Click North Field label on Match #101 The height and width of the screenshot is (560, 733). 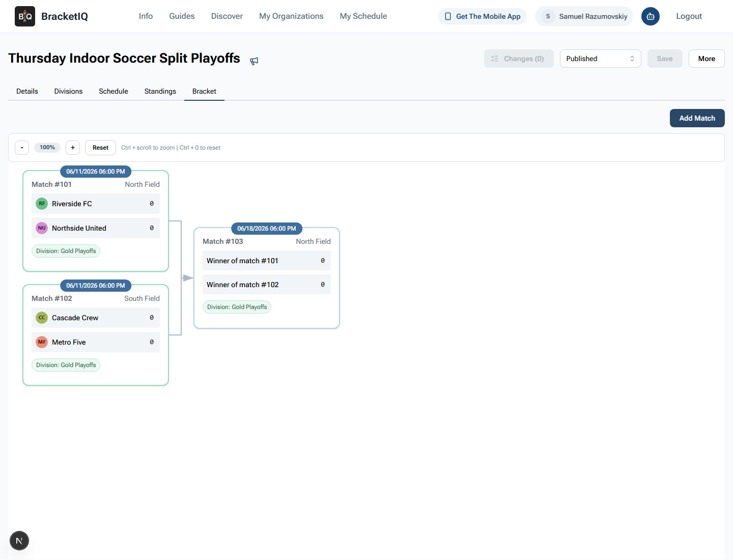(x=143, y=184)
